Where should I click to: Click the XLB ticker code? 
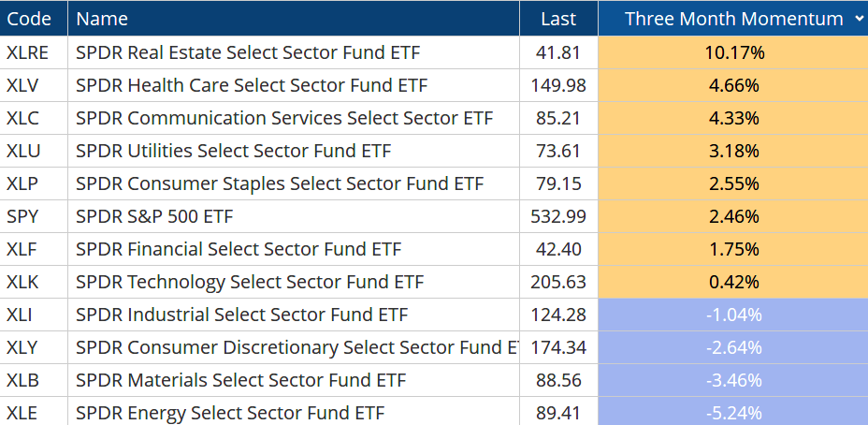(x=23, y=380)
